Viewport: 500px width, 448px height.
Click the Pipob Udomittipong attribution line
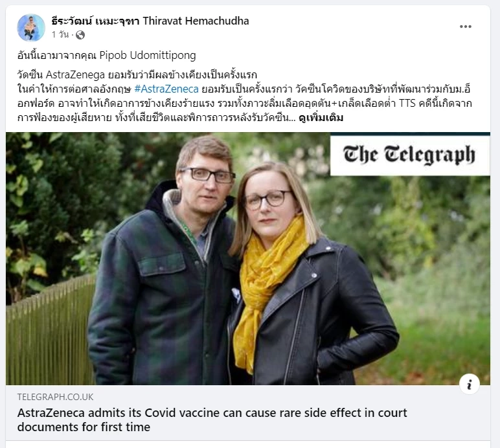click(x=106, y=56)
